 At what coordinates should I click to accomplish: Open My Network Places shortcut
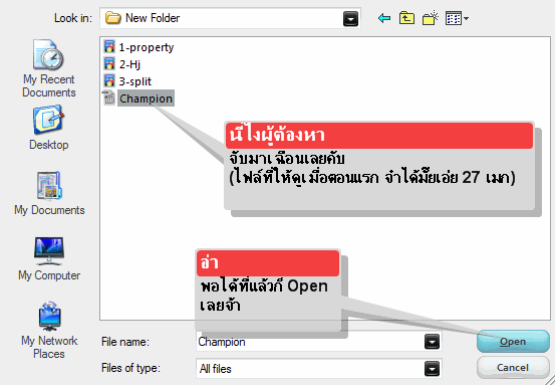pos(49,330)
